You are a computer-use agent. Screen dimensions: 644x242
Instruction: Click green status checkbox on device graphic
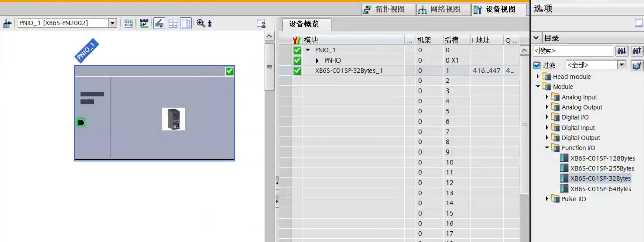[x=230, y=72]
